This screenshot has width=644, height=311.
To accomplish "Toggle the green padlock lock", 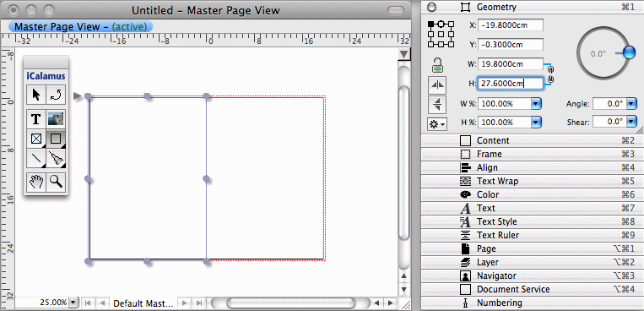I will tap(437, 64).
